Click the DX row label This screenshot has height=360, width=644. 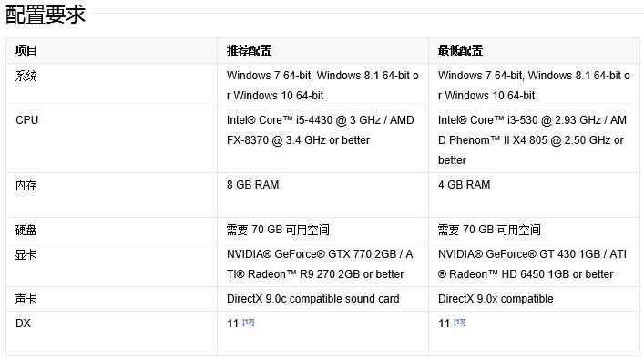(23, 324)
